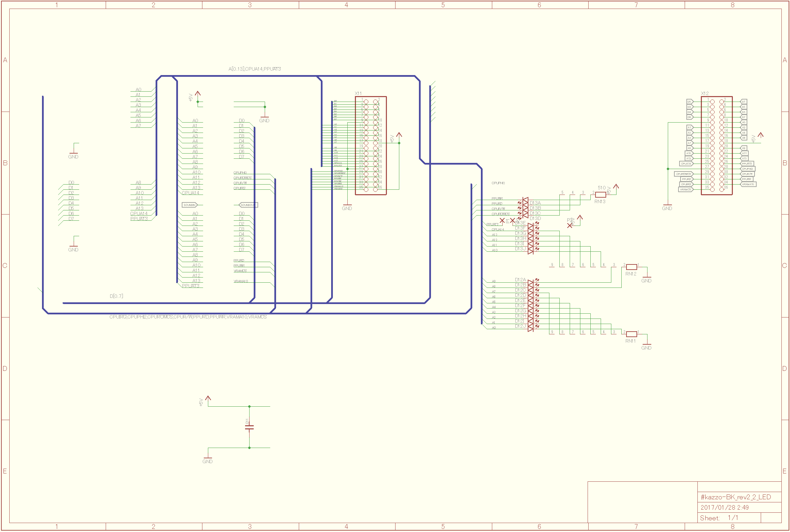This screenshot has height=532, width=790.
Task: Click the D12A LED symbol
Action: tap(530, 282)
